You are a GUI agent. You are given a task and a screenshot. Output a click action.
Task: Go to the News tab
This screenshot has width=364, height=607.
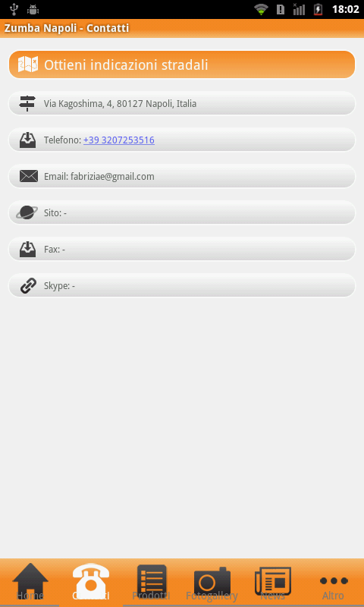click(x=273, y=583)
